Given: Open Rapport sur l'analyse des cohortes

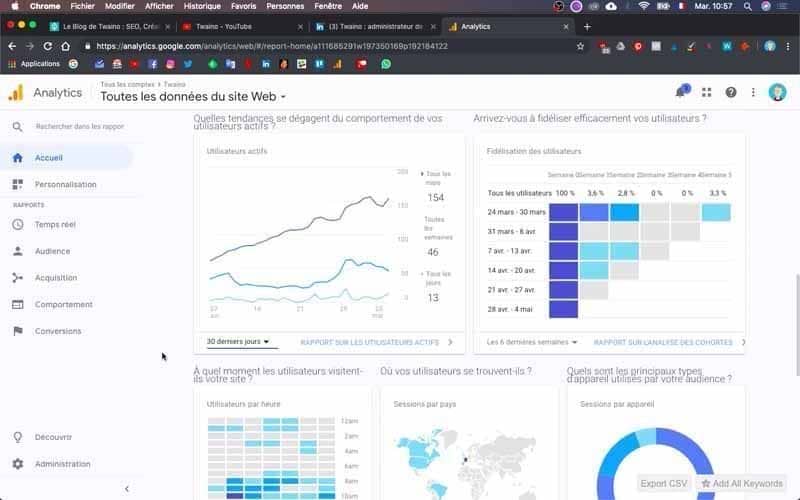Looking at the screenshot, I should point(663,342).
